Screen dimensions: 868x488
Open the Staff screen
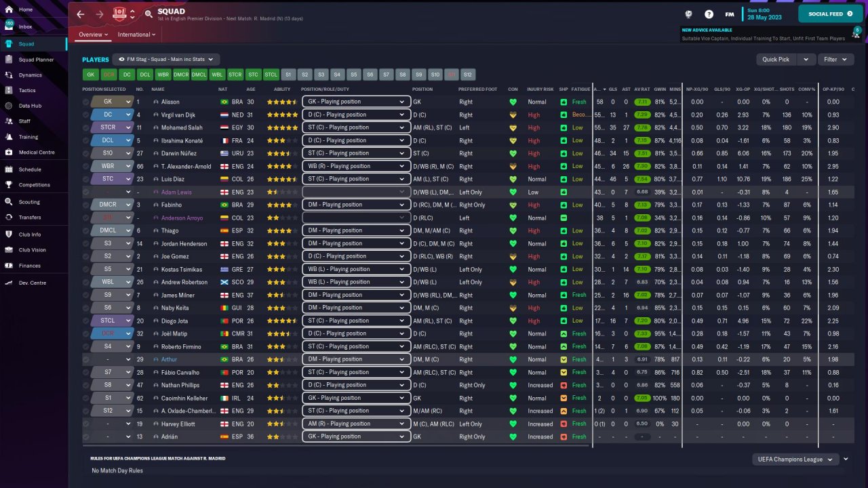click(34, 121)
